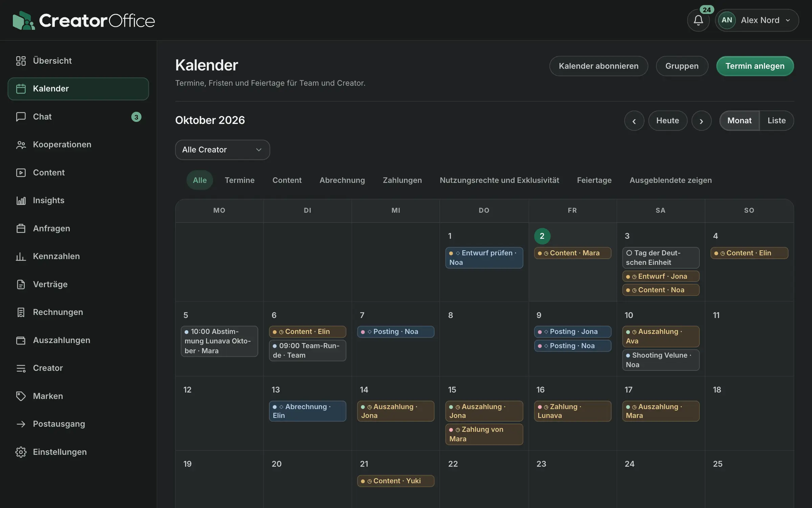Select the Termine filter tab

pos(240,180)
